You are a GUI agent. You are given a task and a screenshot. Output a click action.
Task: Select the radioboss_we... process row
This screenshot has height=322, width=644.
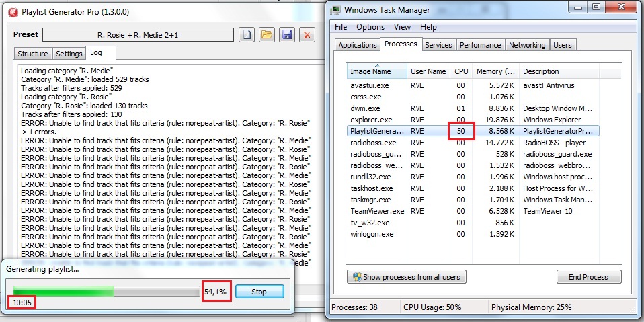pyautogui.click(x=473, y=165)
